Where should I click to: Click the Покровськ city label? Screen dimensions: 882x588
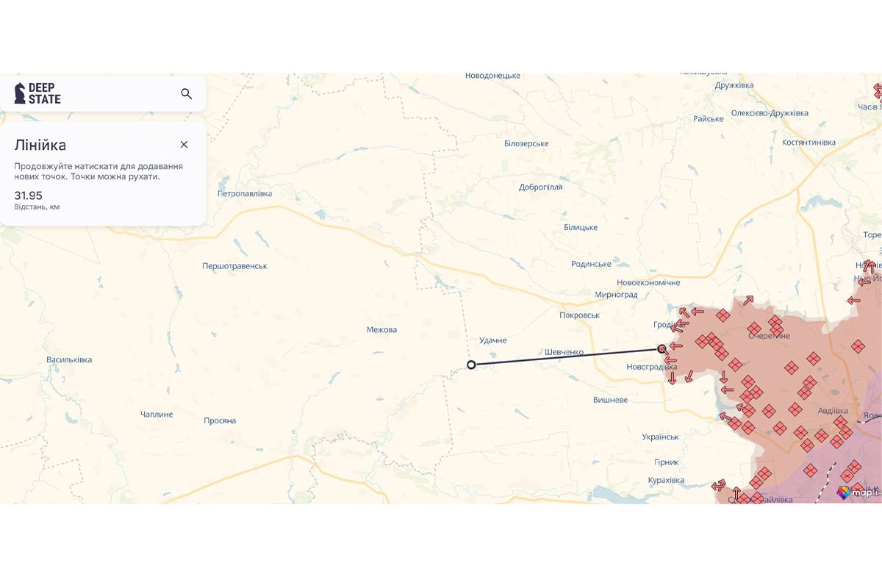pos(579,315)
